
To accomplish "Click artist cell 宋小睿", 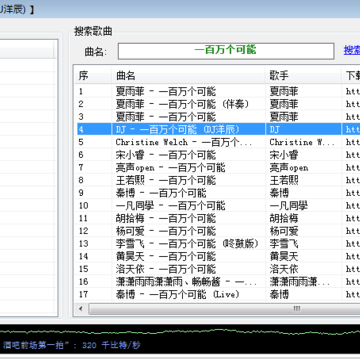I will click(x=284, y=155).
